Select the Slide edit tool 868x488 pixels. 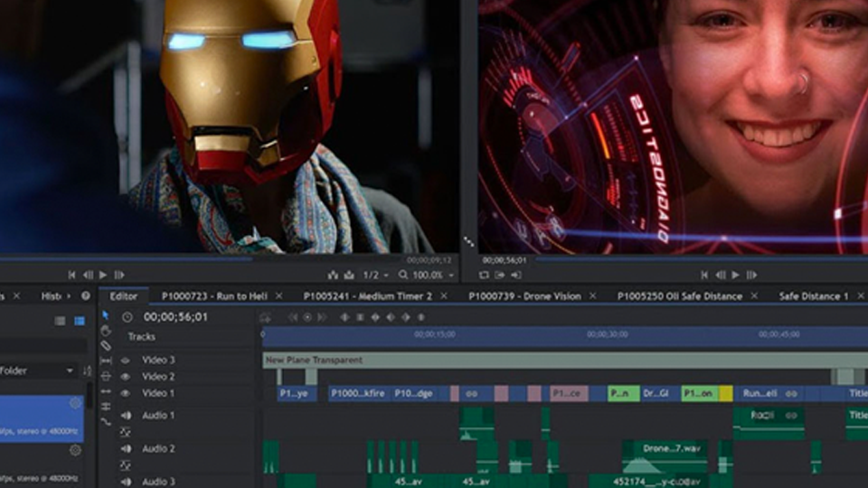tap(106, 376)
